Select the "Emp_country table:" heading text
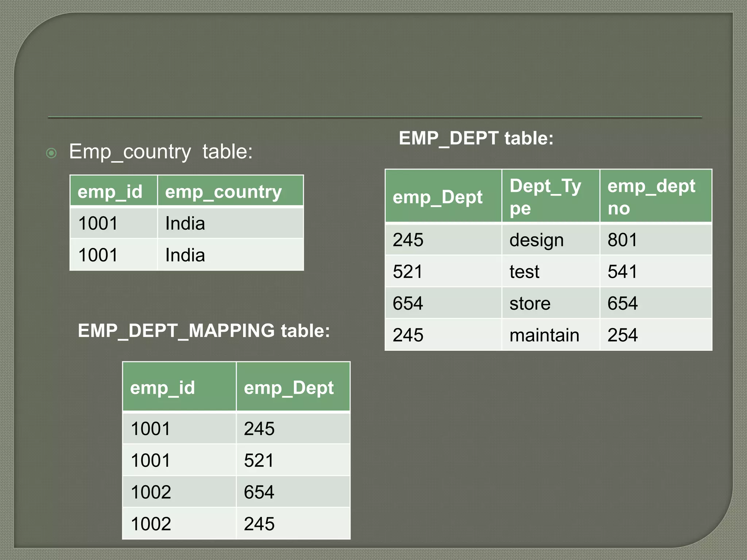Image resolution: width=747 pixels, height=560 pixels. (x=161, y=152)
